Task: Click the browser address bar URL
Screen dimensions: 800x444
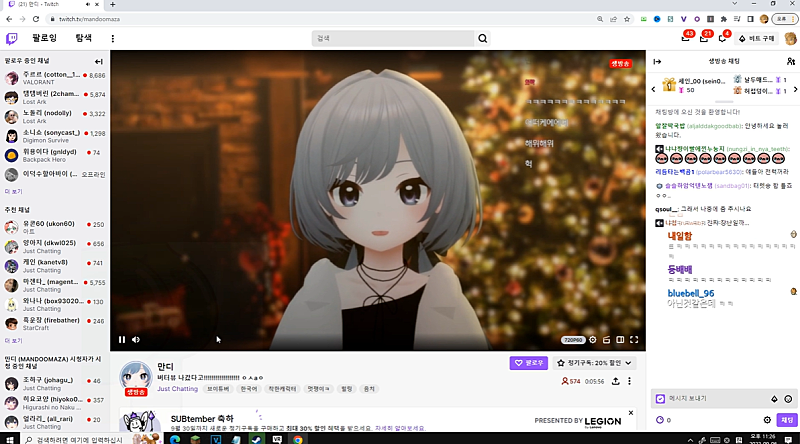Action: click(x=89, y=19)
